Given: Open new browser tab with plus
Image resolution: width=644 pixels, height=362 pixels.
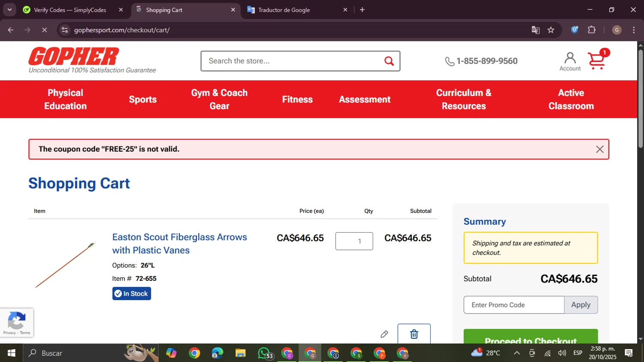Looking at the screenshot, I should (x=362, y=9).
